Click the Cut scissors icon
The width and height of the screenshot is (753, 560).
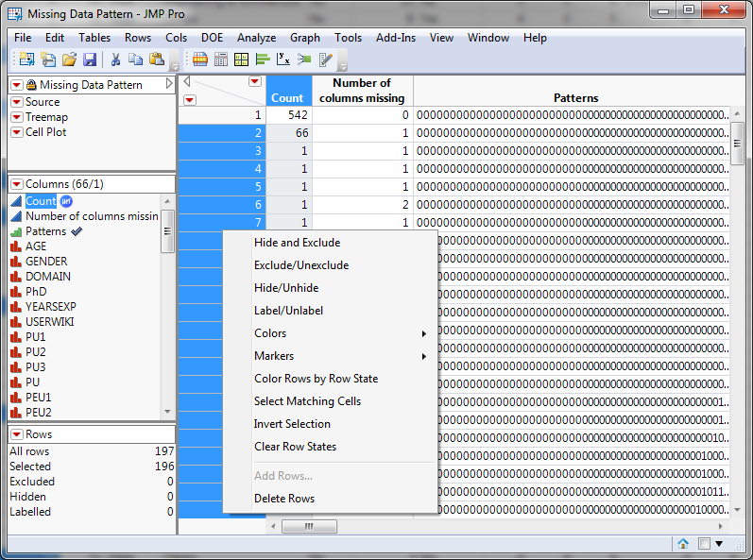click(x=115, y=59)
